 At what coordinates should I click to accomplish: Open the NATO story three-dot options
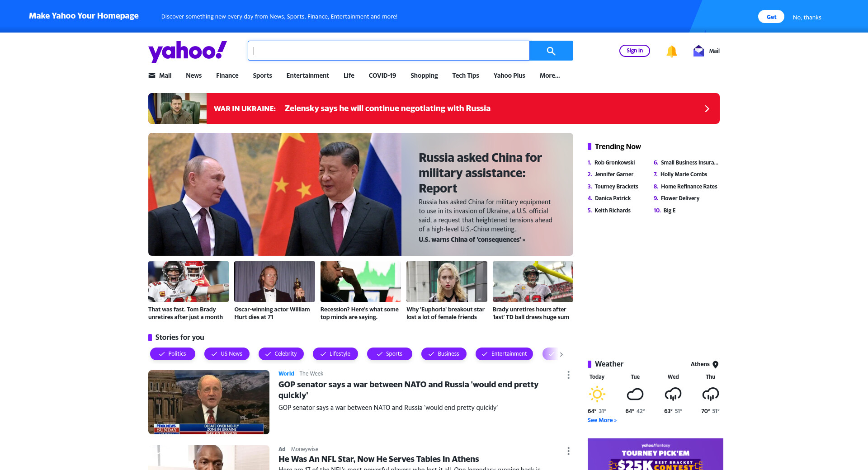pos(568,375)
